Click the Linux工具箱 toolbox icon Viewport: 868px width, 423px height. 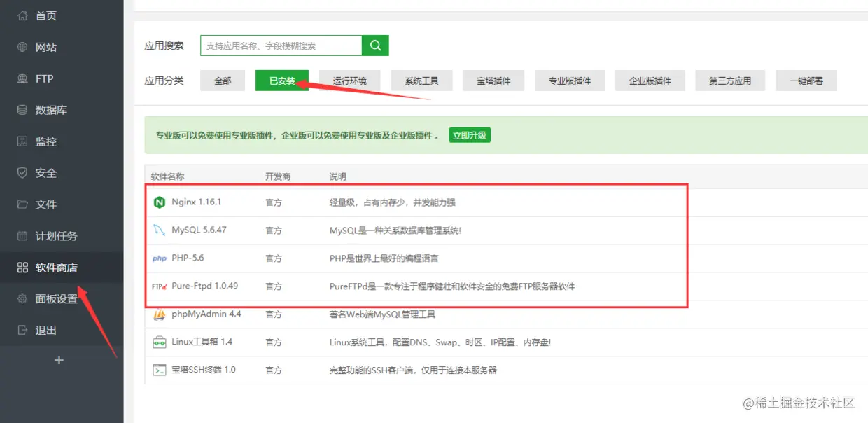click(160, 342)
